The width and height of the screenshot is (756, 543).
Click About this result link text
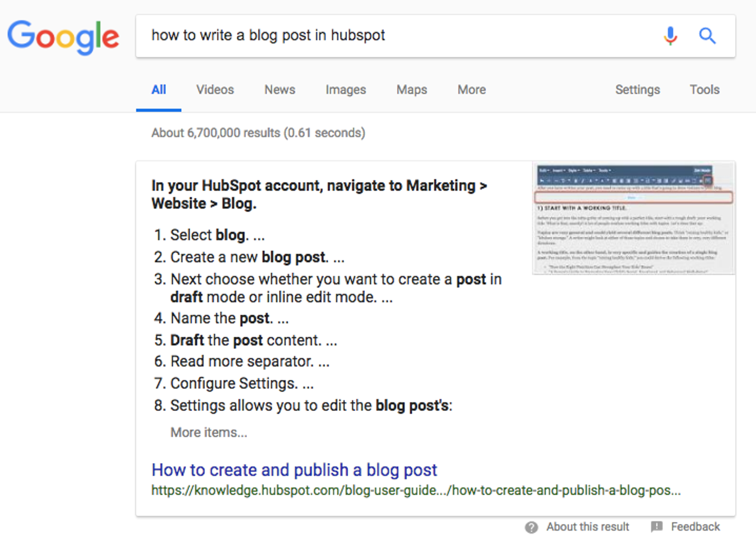pos(588,527)
